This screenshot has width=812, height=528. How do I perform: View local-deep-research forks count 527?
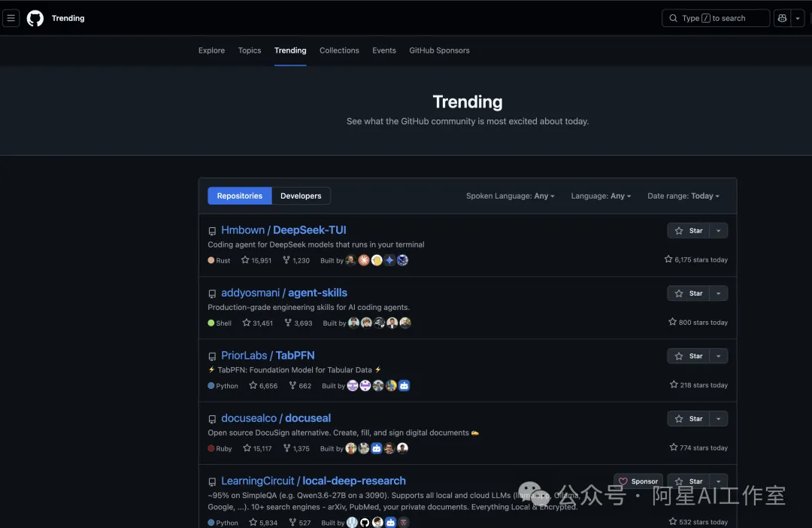(x=300, y=522)
